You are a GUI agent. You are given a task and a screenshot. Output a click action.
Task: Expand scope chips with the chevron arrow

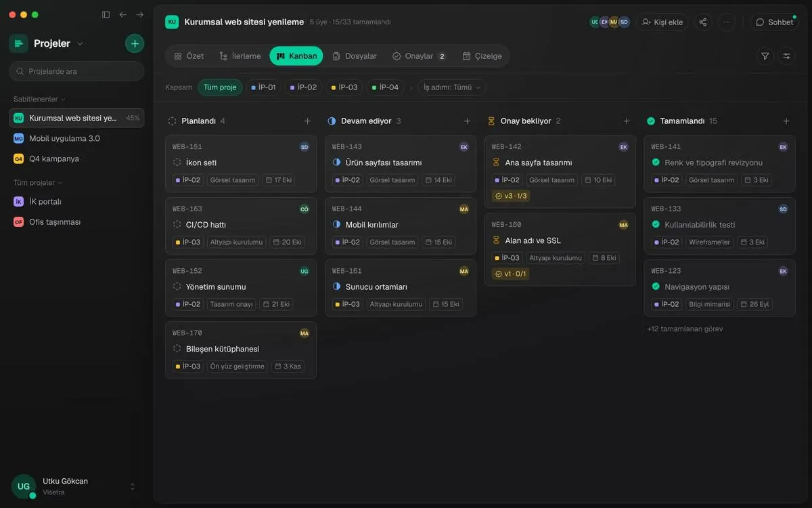tap(411, 87)
